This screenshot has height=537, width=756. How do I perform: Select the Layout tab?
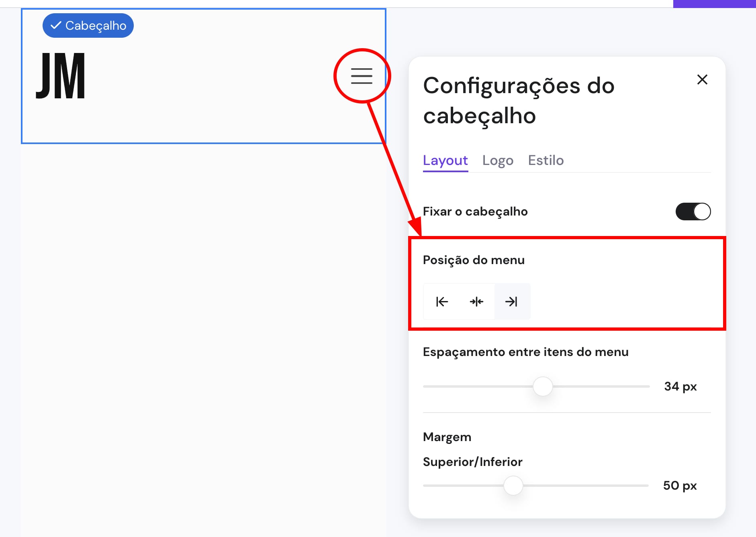point(445,160)
